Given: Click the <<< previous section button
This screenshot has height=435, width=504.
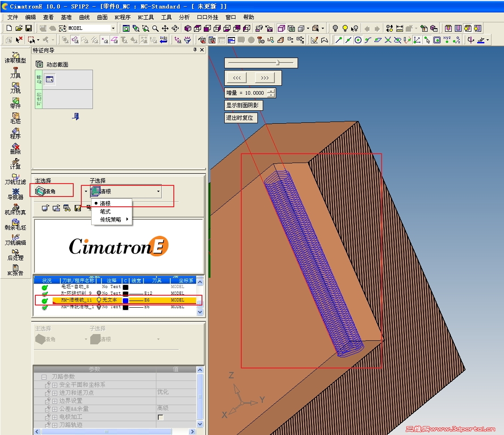Looking at the screenshot, I should click(237, 78).
